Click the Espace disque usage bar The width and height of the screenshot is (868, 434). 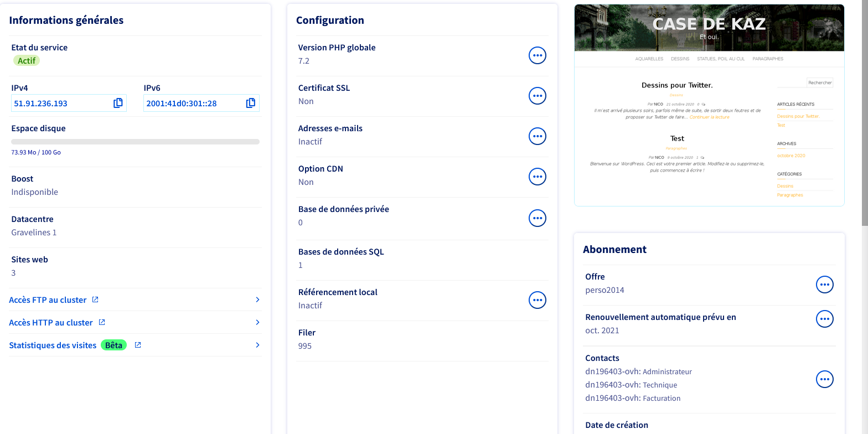pos(135,142)
